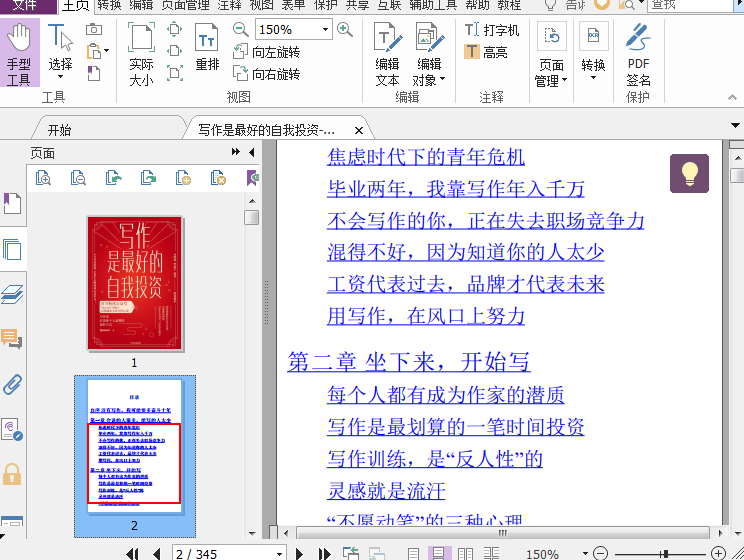Open the Page Management (页面管理) dropdown

tap(551, 55)
